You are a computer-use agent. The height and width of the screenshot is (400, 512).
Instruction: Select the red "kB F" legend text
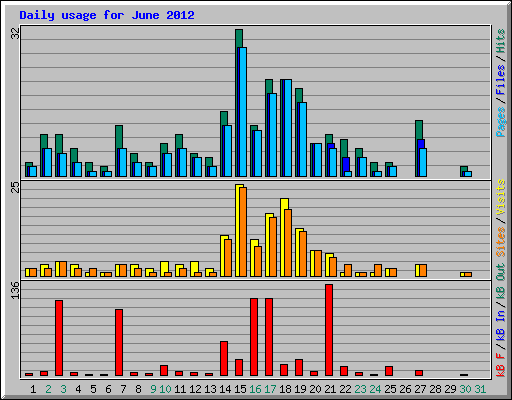(501, 364)
